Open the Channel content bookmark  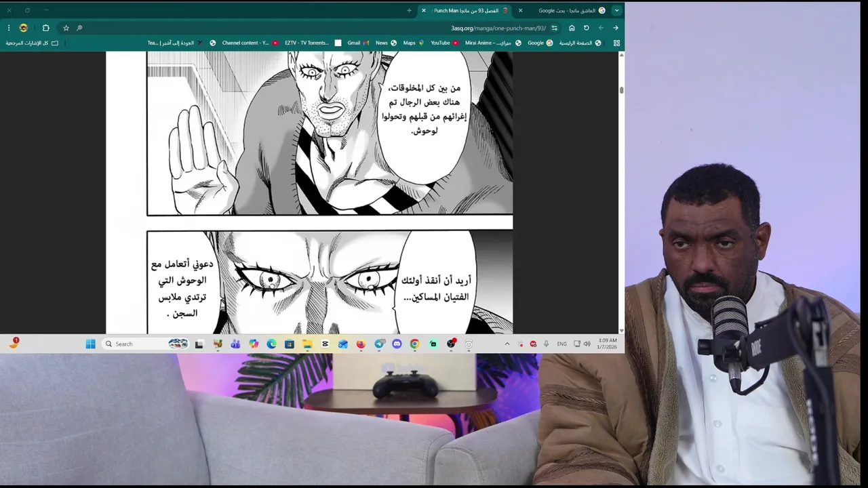point(250,43)
